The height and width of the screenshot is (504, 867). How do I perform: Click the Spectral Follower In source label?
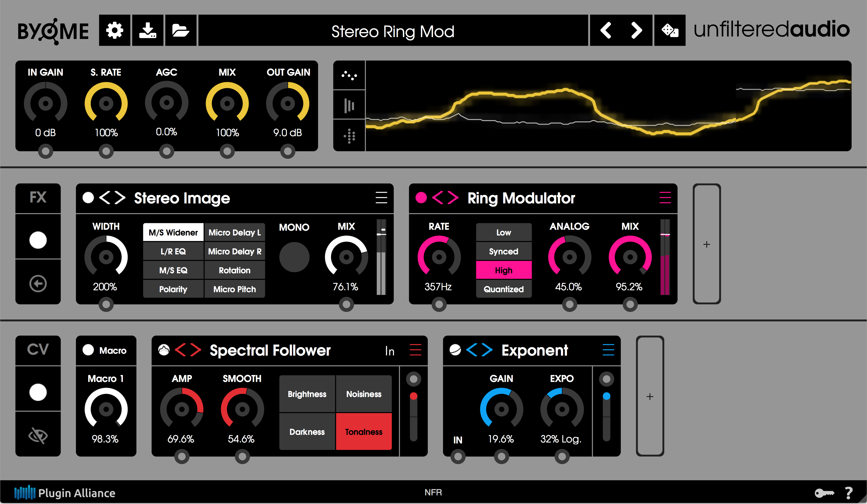coord(390,351)
